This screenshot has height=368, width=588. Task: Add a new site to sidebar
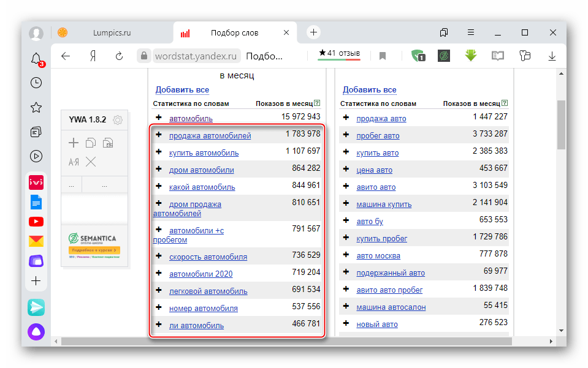click(x=36, y=281)
